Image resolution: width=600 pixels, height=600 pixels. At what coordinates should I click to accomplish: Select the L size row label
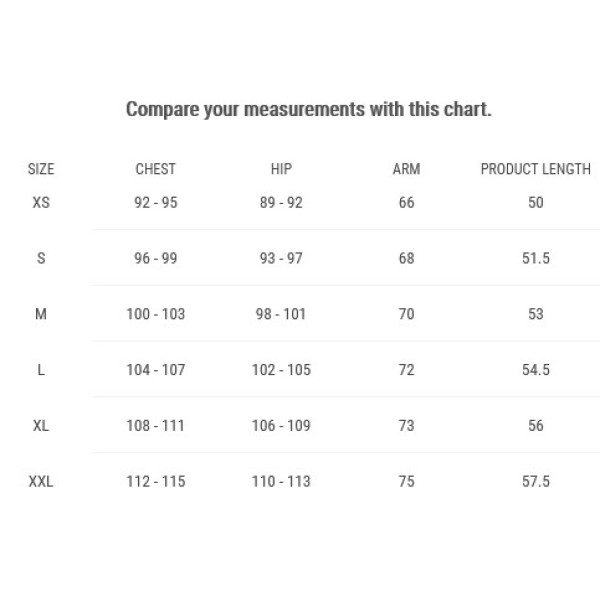coord(41,370)
